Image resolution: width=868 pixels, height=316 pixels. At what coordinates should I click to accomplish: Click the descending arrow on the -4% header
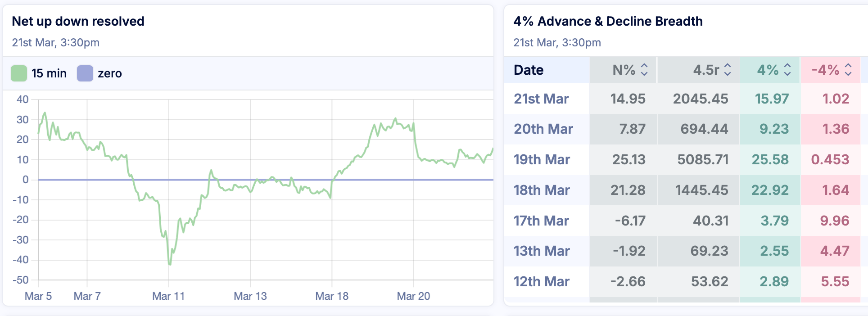(x=849, y=73)
